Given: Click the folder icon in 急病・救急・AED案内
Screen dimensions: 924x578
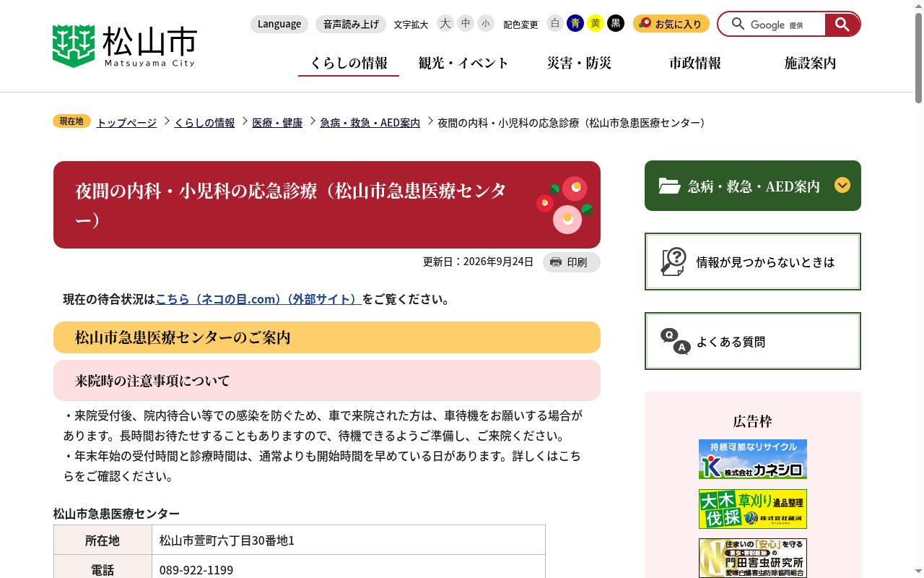Looking at the screenshot, I should click(669, 186).
